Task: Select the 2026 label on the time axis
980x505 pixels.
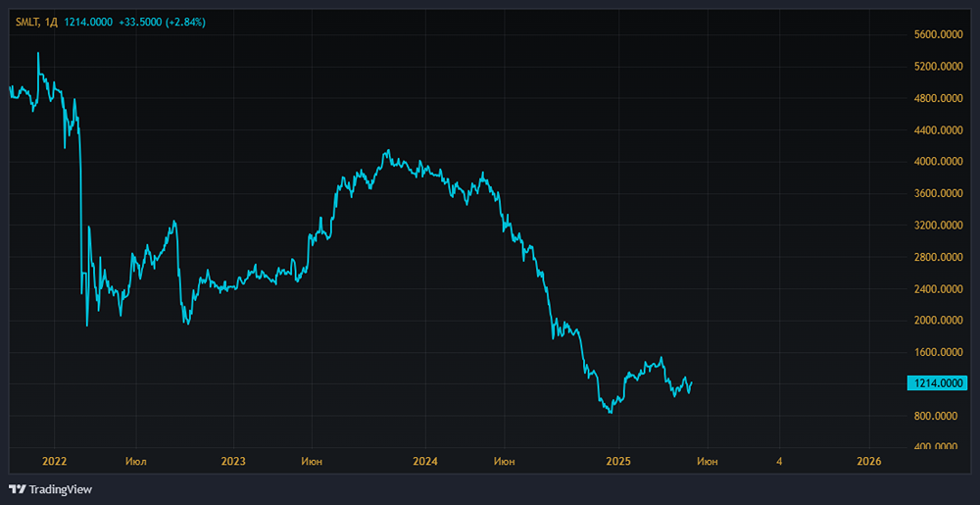Action: pos(868,461)
